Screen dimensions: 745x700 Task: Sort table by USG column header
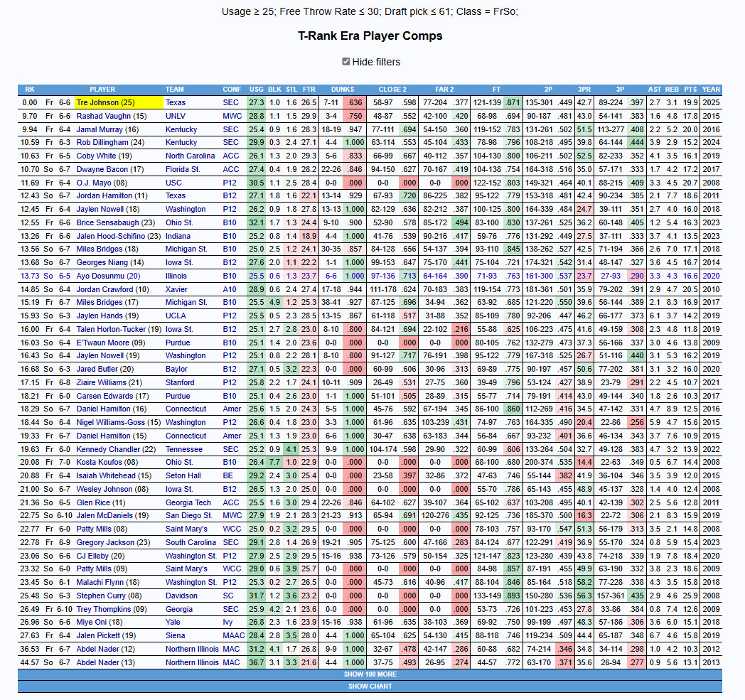click(x=257, y=90)
